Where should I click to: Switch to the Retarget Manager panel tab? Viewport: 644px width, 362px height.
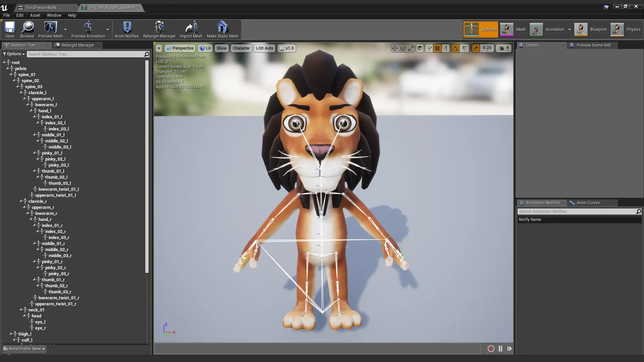pos(78,45)
